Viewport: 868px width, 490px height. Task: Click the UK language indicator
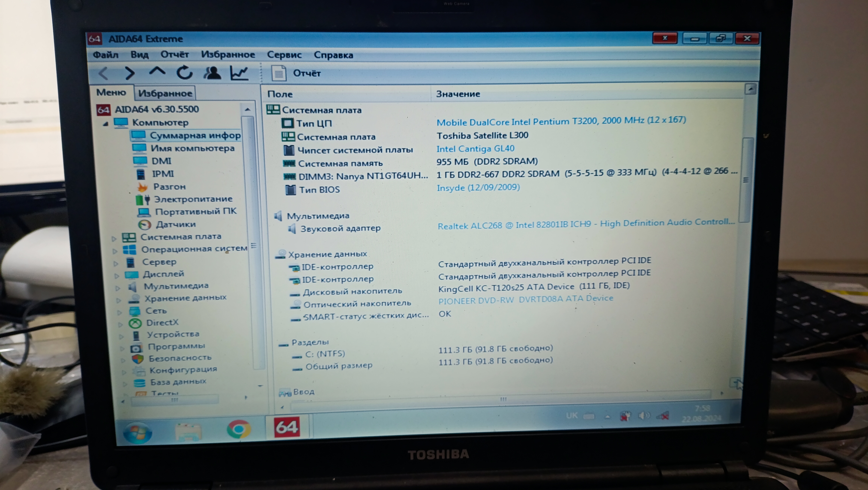[x=571, y=415]
